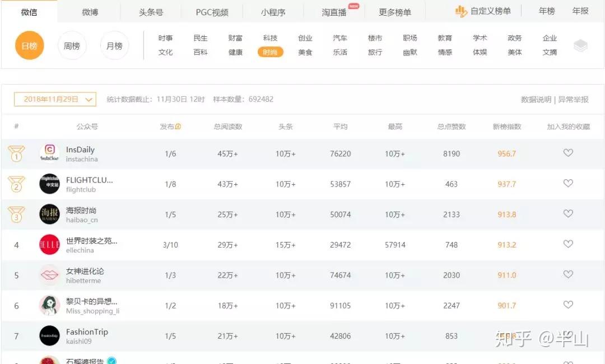This screenshot has height=364, width=605.
Task: Select the 月榜 monthly ranking
Action: pos(114,45)
